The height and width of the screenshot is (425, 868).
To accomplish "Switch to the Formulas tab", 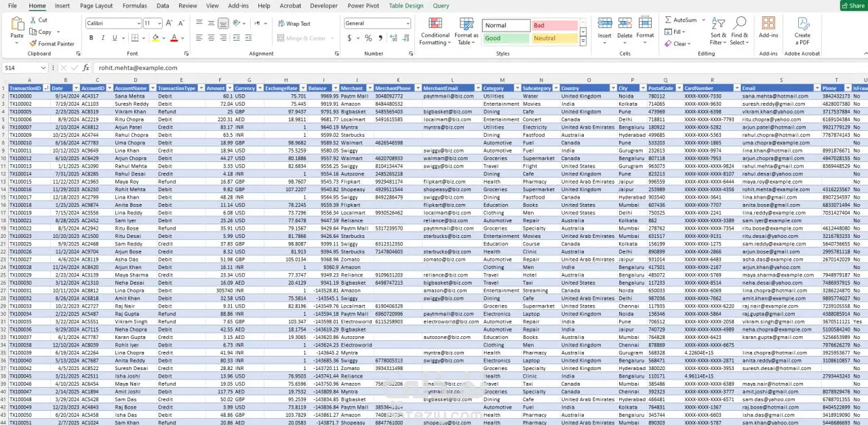I will point(134,5).
